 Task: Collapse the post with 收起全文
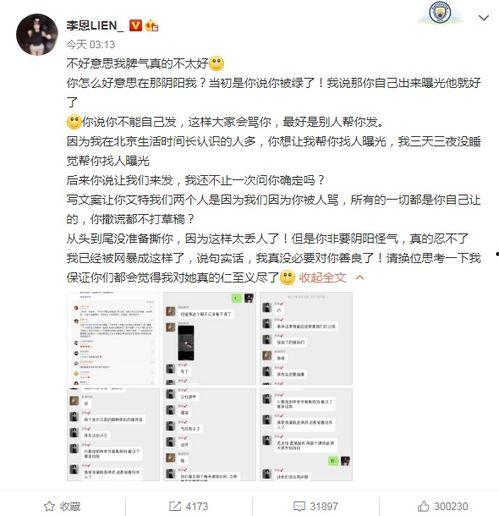322,278
